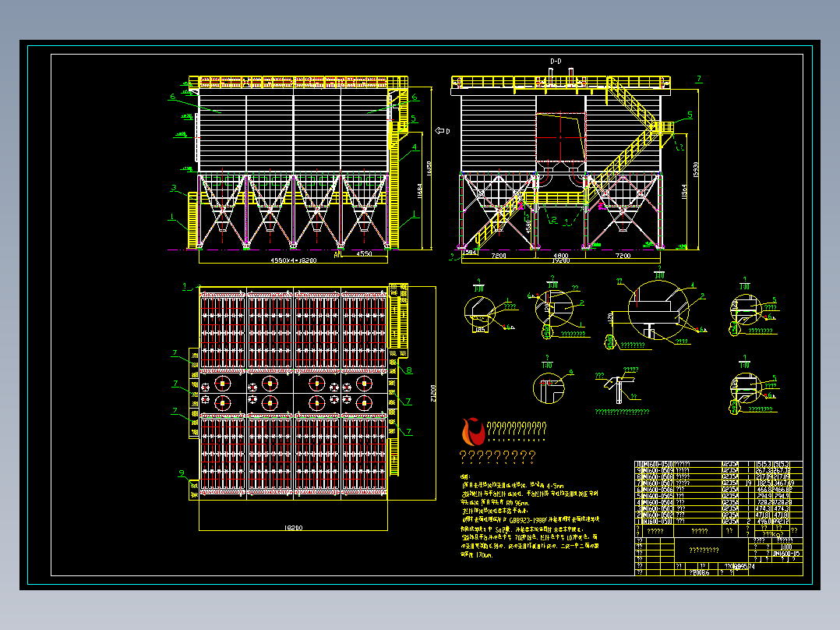The width and height of the screenshot is (840, 630).
Task: Click the red flame company logo
Action: tap(473, 432)
